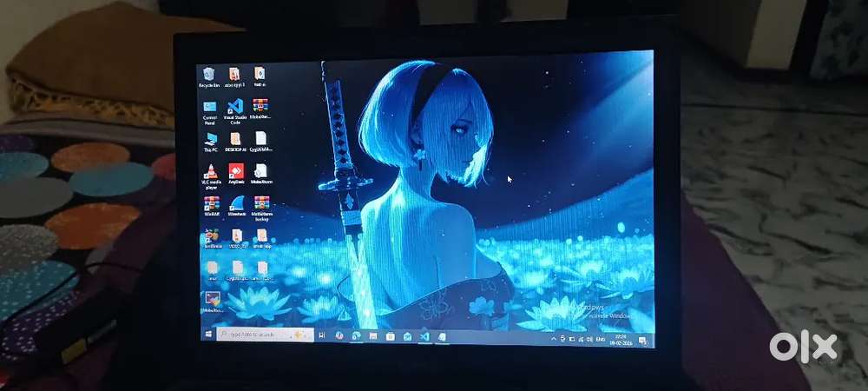Switch to Visual Studio Code in taskbar
The width and height of the screenshot is (868, 391).
tap(424, 336)
